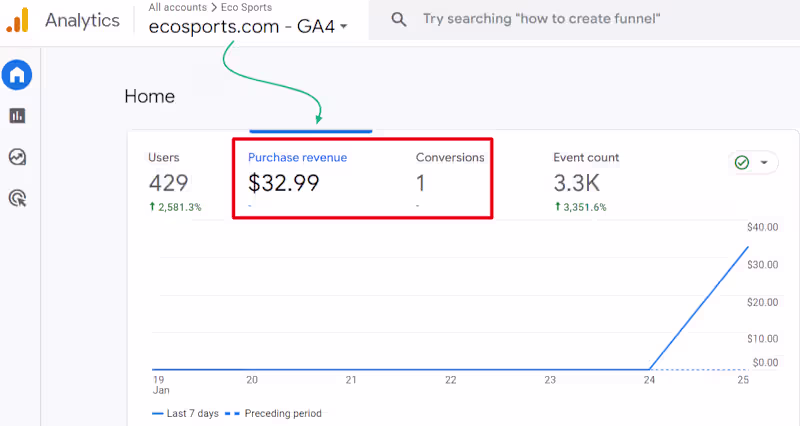Screen dimensions: 800x426
Task: Click the All accounts breadcrumb link
Action: coord(178,7)
